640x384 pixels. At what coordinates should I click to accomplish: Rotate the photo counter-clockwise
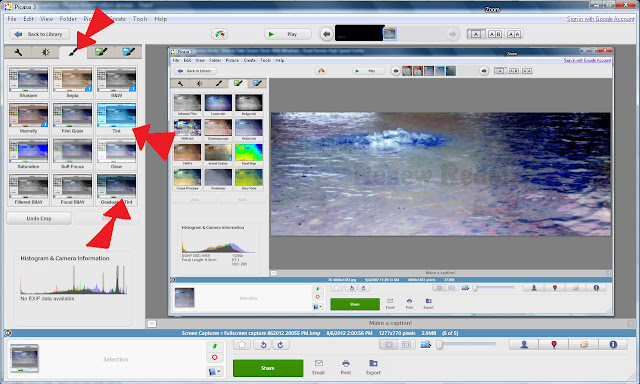263,345
